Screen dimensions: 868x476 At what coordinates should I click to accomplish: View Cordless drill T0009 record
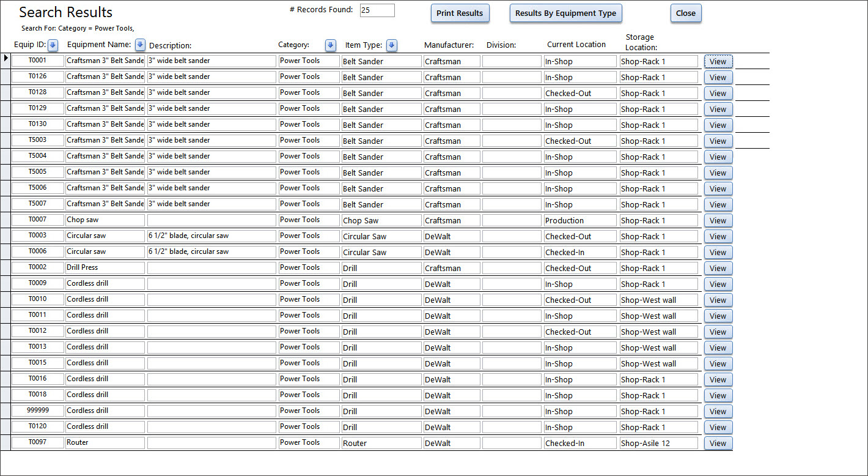point(718,284)
